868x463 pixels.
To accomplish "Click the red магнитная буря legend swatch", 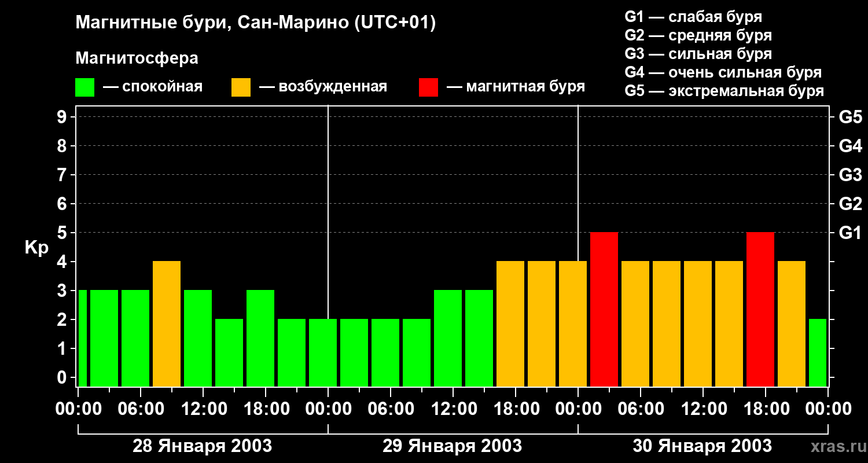I will tap(428, 87).
